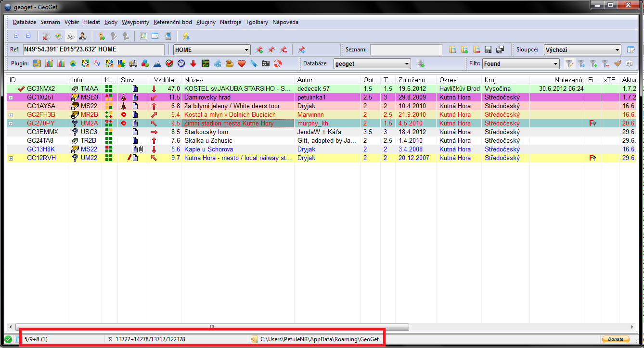Launch the HB plugin icon
Screen dimensions: 644x348
point(121,63)
